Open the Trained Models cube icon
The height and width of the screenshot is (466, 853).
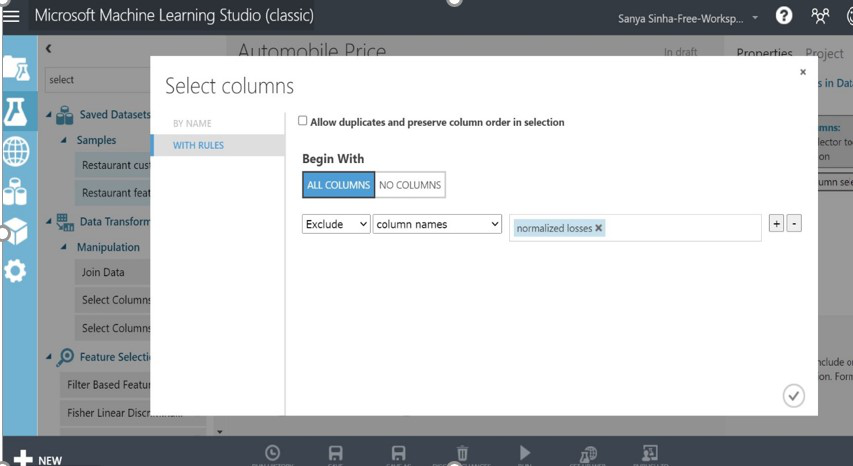pyautogui.click(x=16, y=231)
